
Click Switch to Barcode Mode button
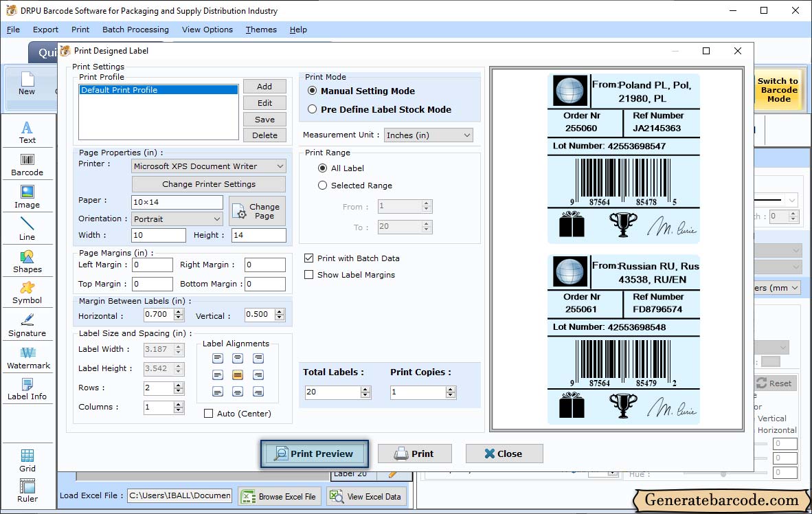[778, 90]
